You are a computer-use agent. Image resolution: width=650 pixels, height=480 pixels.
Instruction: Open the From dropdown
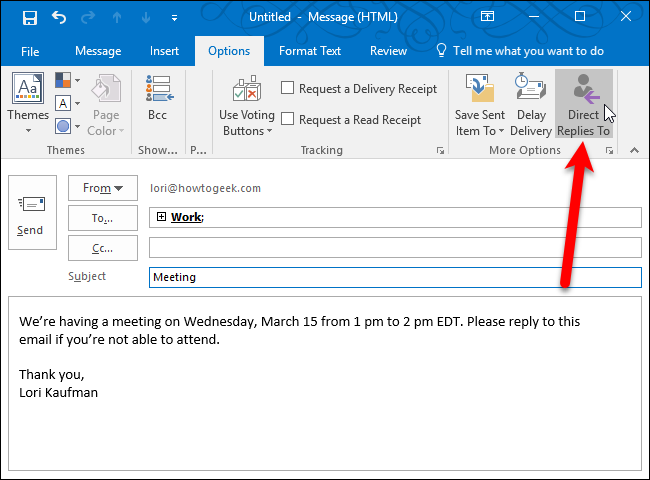103,188
